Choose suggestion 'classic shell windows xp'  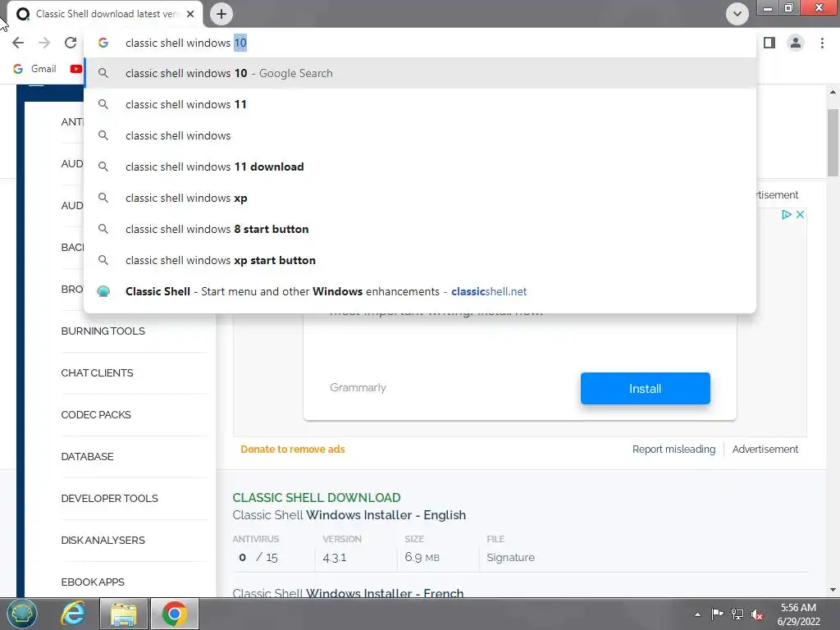[420, 198]
